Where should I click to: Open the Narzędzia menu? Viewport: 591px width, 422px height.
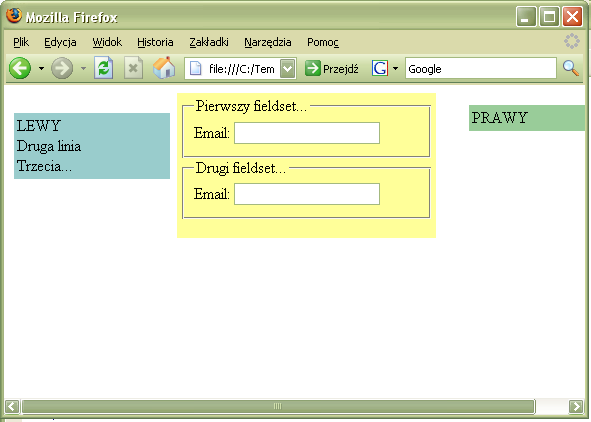(x=268, y=42)
